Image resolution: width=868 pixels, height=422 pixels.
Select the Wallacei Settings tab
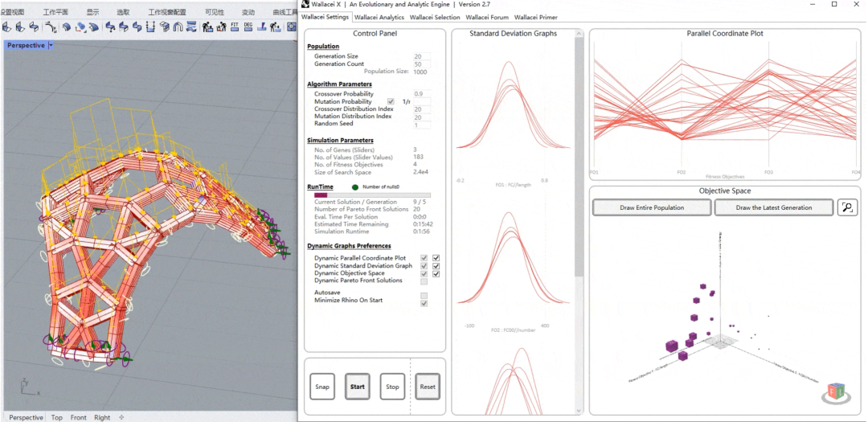click(x=325, y=17)
